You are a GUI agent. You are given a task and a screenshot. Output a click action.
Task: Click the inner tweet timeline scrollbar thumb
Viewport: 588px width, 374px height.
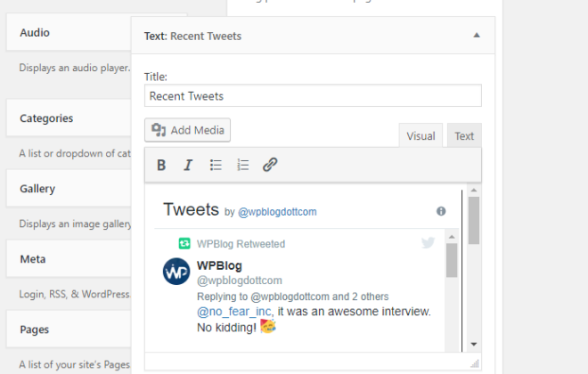coord(452,260)
